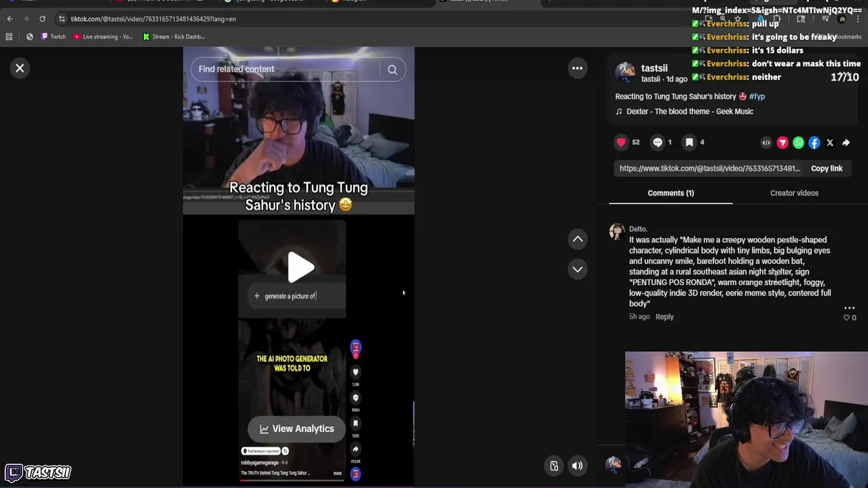This screenshot has height=488, width=868.
Task: Open globe bookmark in bookmarks bar
Action: [30, 37]
